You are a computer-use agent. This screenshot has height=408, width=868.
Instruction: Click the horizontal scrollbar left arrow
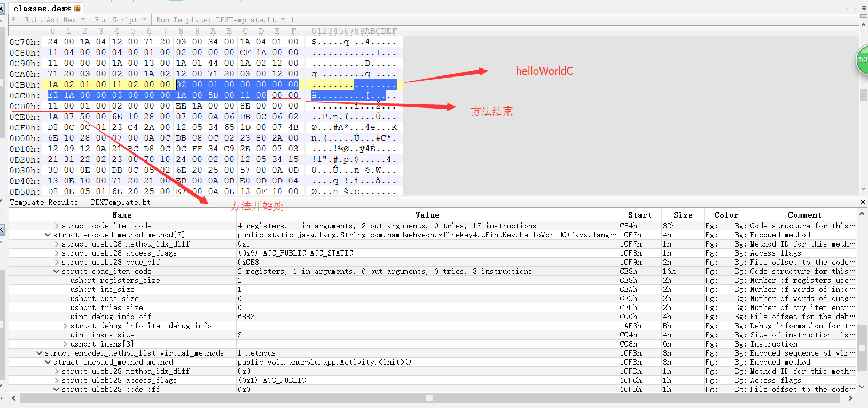[x=14, y=398]
